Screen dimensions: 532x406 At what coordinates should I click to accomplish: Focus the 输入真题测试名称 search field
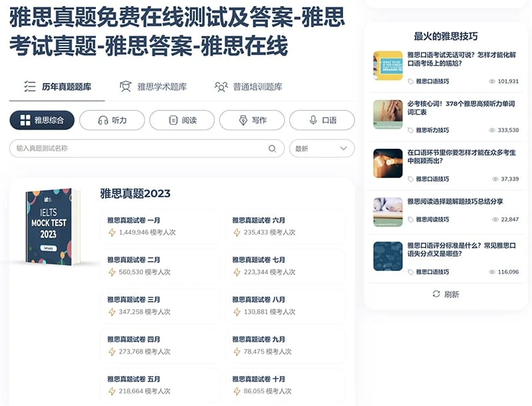[146, 148]
